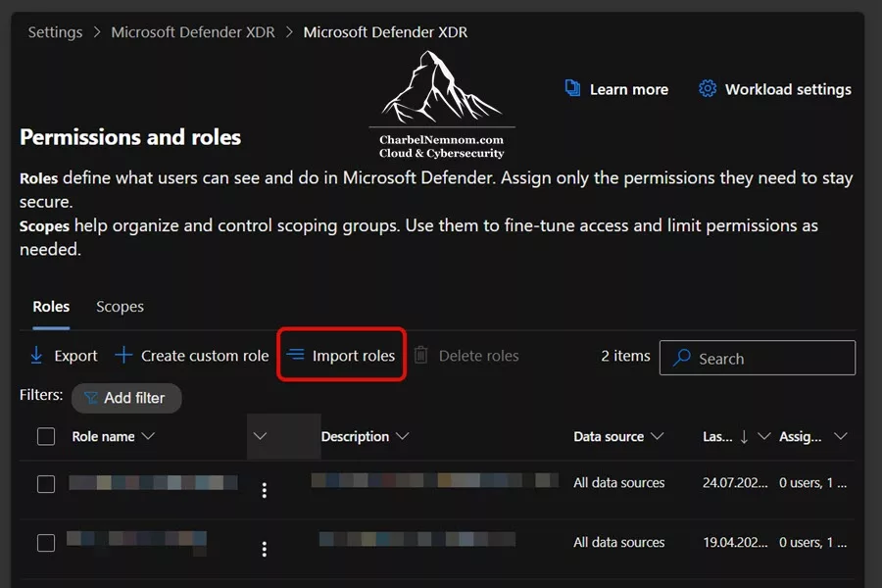Click the blurred role name dated 24.07
The image size is (882, 588).
click(154, 483)
